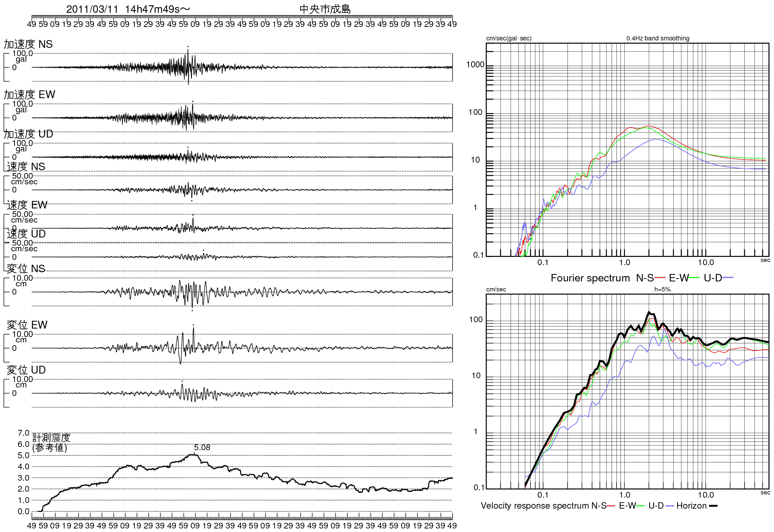Screen dimensions: 774x532
Task: Click the red N-S Fourier legend line
Action: point(660,278)
